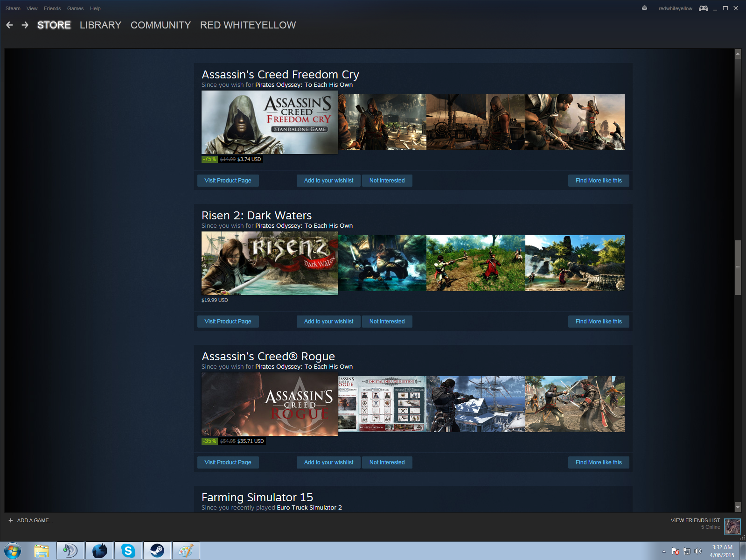
Task: Go back with the left arrow
Action: (10, 25)
